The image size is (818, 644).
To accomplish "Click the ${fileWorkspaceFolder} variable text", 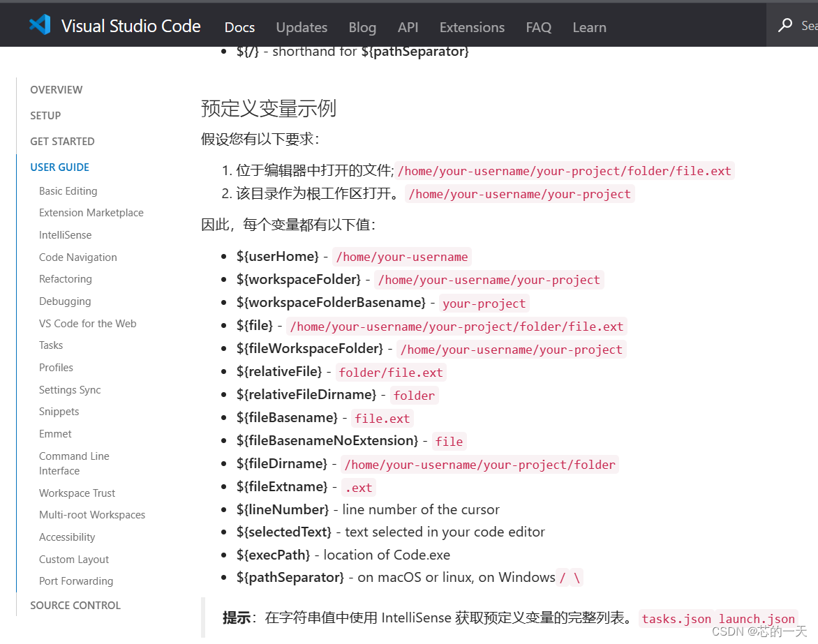I will point(309,348).
